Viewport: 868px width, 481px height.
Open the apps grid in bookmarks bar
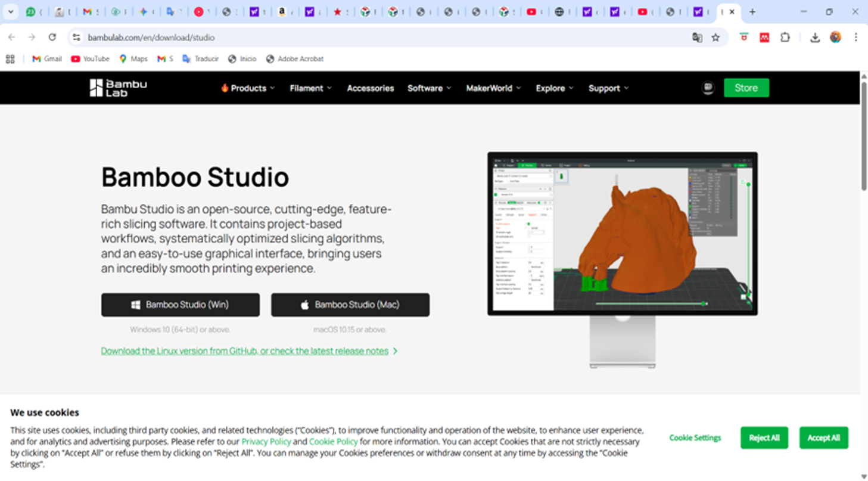[10, 59]
